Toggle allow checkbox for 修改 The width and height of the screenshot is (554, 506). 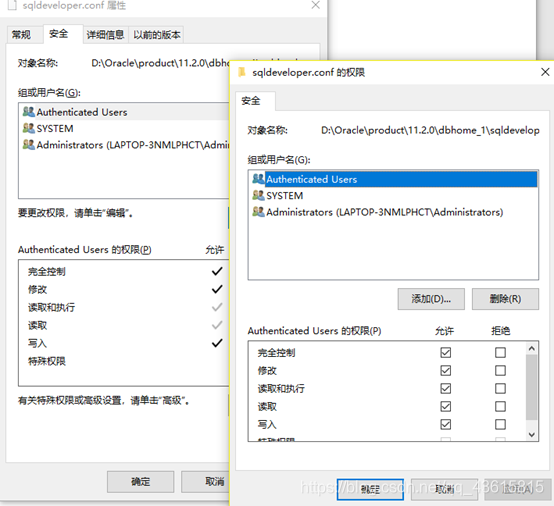click(x=446, y=370)
